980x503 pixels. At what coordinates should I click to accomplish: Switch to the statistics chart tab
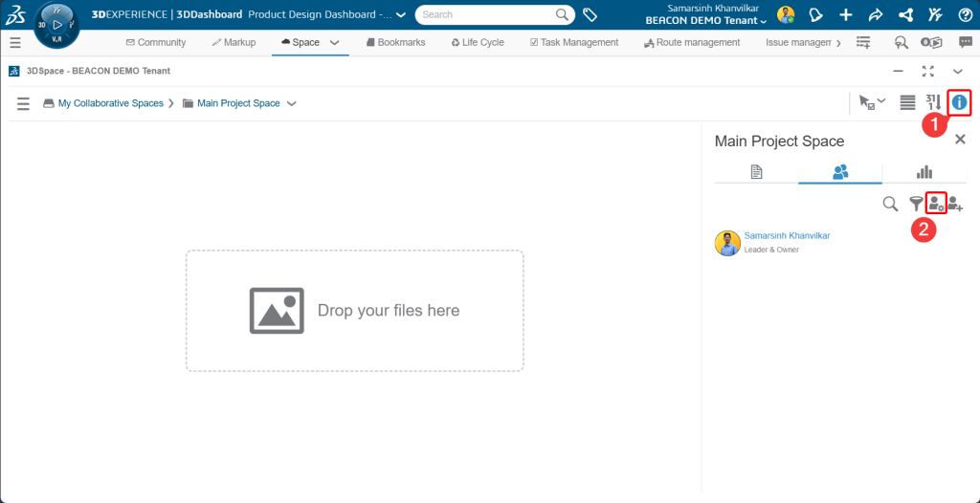(x=924, y=172)
